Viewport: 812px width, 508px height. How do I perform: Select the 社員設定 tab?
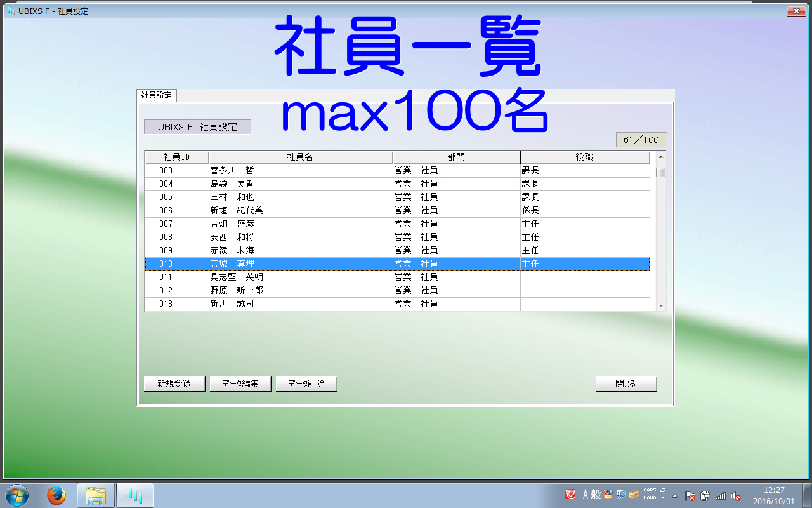pyautogui.click(x=157, y=95)
